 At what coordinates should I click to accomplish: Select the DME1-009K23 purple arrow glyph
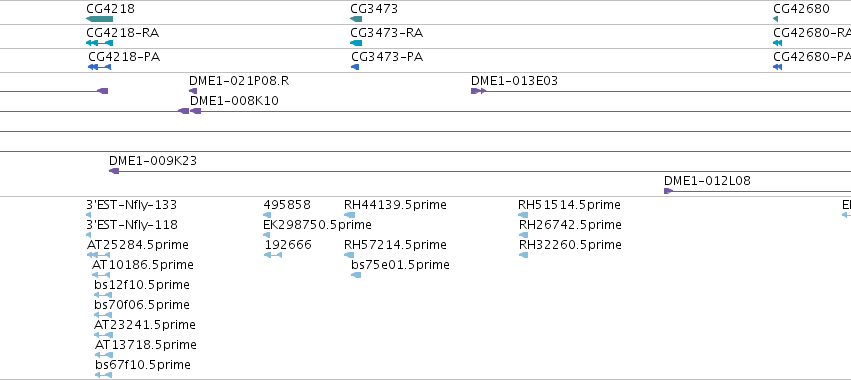113,171
